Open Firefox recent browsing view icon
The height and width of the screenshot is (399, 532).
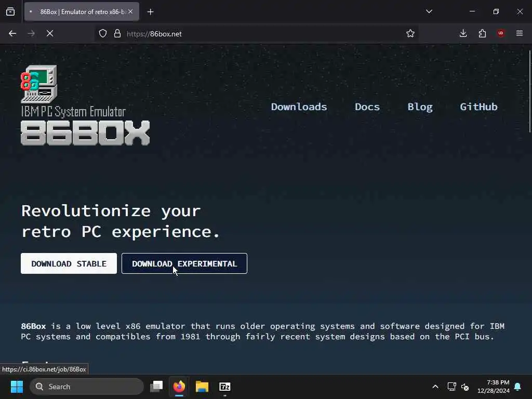pos(10,12)
